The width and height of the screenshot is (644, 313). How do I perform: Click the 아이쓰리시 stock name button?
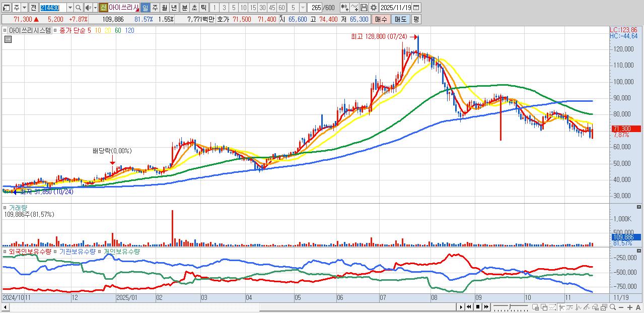tap(124, 8)
